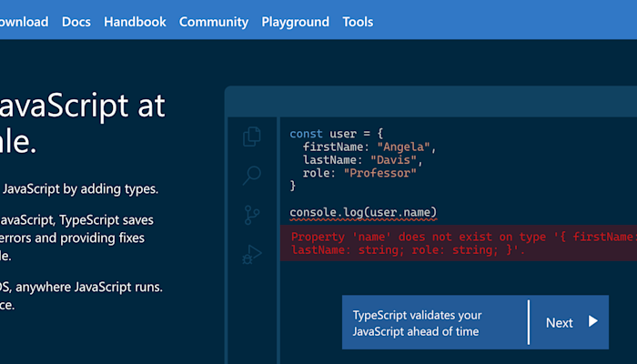Open the Community nav item

point(214,22)
